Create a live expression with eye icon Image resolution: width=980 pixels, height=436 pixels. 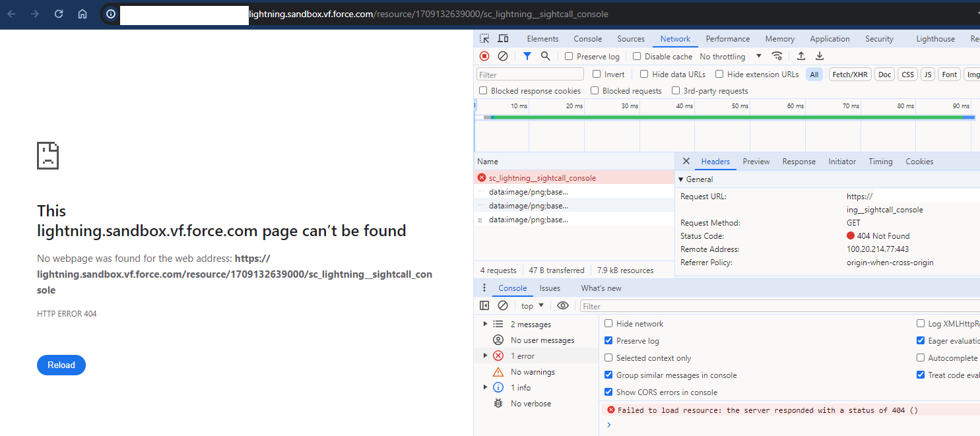[563, 305]
